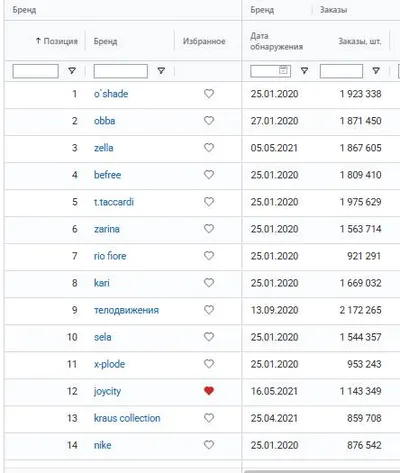Focus the Бренд filter text field
Viewport: 400px width, 473px height.
click(x=121, y=71)
